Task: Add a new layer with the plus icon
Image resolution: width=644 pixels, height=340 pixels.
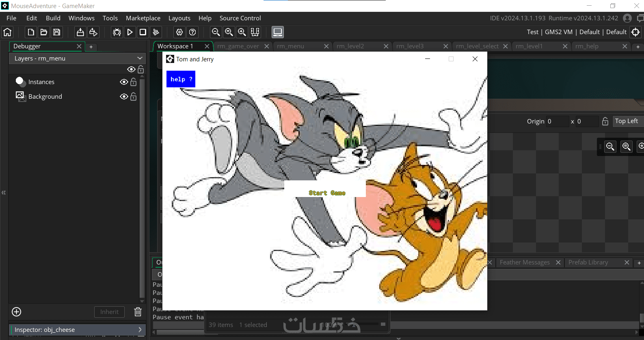Action: (17, 312)
